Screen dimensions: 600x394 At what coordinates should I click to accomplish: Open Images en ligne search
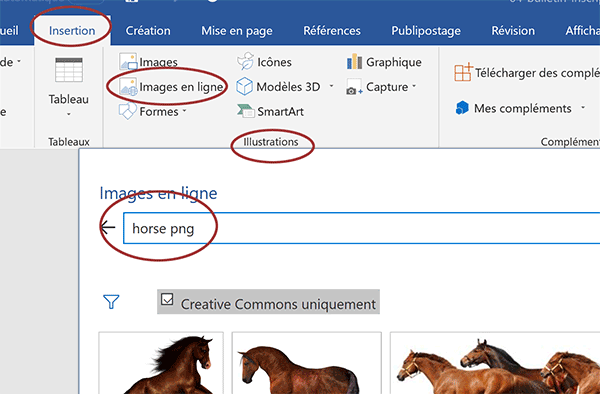point(171,87)
